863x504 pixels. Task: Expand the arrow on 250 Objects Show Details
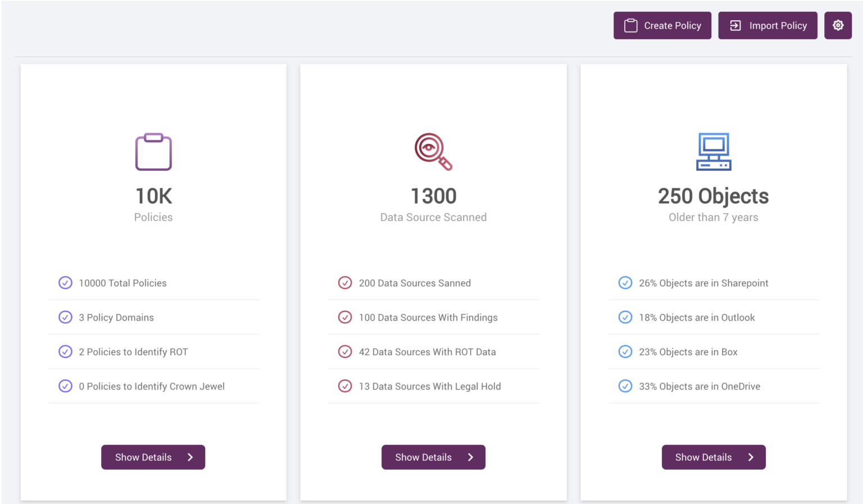[751, 457]
